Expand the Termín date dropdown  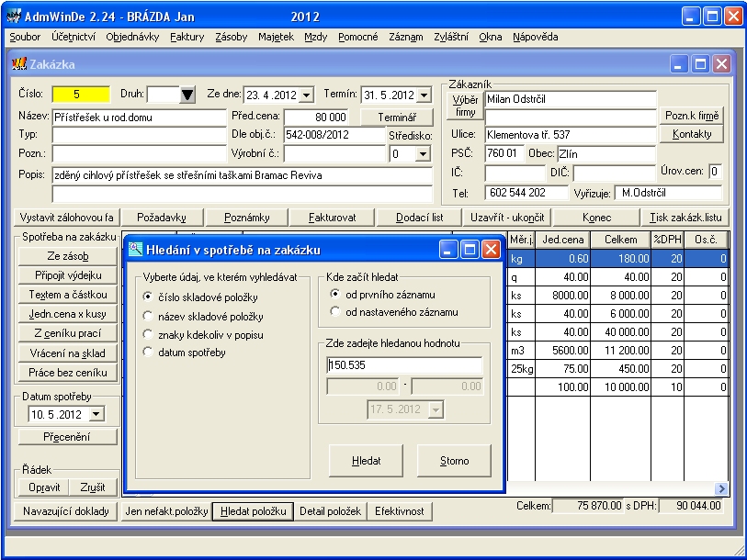(x=424, y=95)
